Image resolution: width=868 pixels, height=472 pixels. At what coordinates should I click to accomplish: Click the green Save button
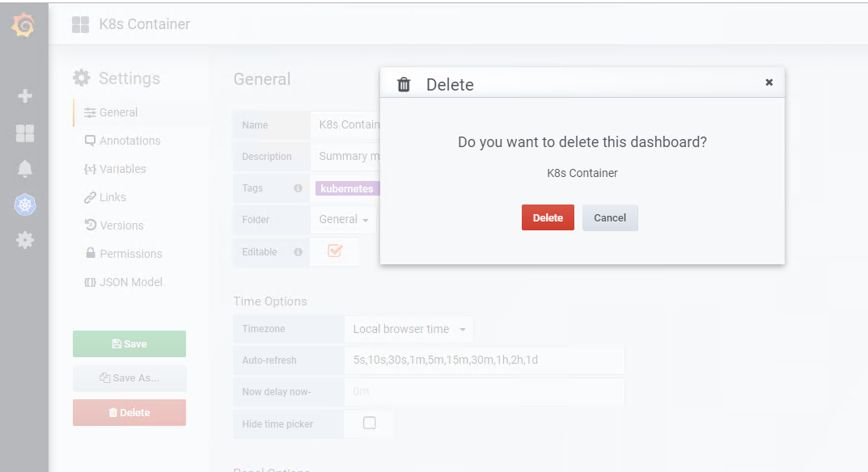129,343
